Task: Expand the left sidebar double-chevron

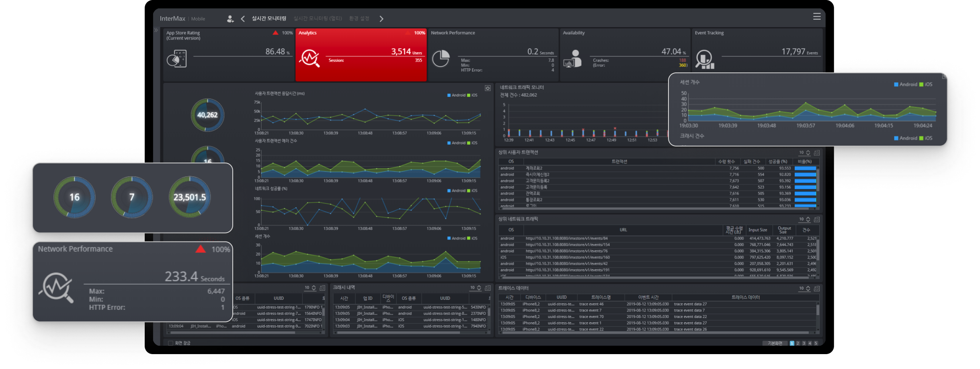Action: tap(156, 30)
